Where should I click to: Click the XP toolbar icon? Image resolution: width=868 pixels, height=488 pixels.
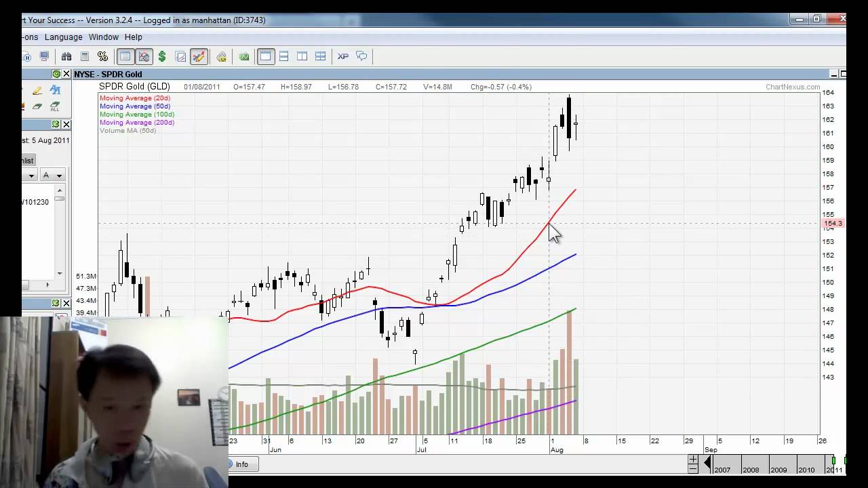coord(342,56)
